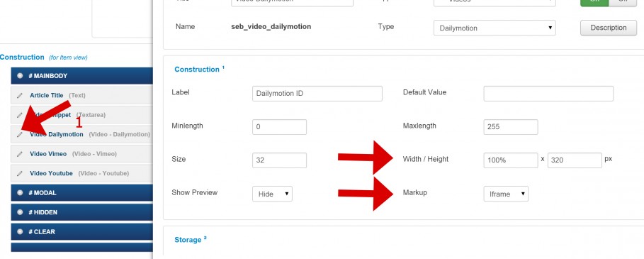Image resolution: width=644 pixels, height=259 pixels.
Task: Select the Video Dailymotion field link
Action: point(57,134)
